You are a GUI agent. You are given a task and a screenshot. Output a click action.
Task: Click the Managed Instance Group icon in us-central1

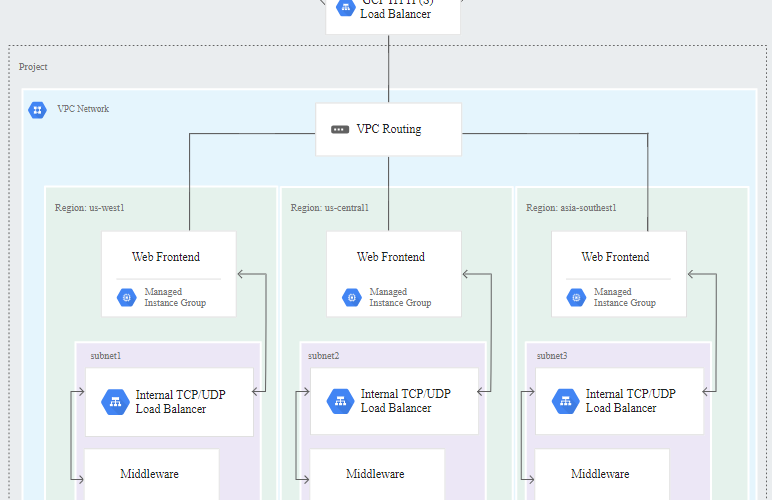pos(352,297)
